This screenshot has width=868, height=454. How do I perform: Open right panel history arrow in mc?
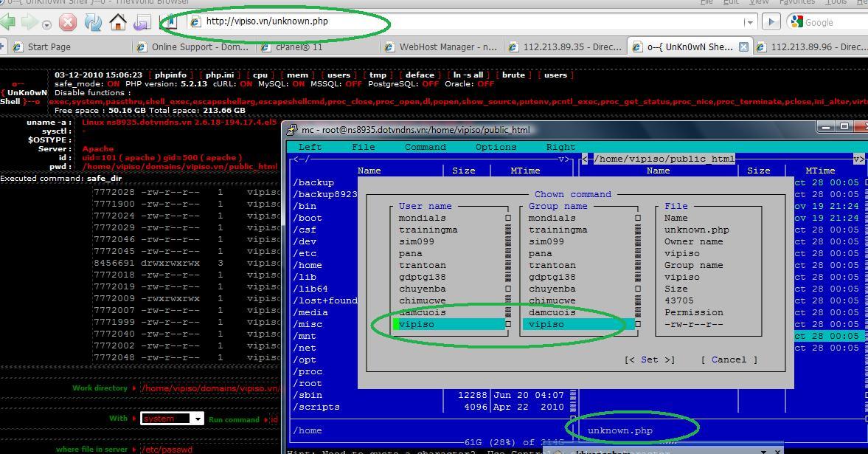click(858, 159)
